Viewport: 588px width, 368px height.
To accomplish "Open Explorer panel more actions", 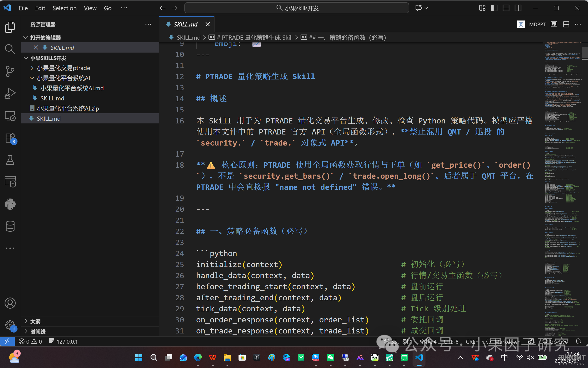I will (148, 24).
